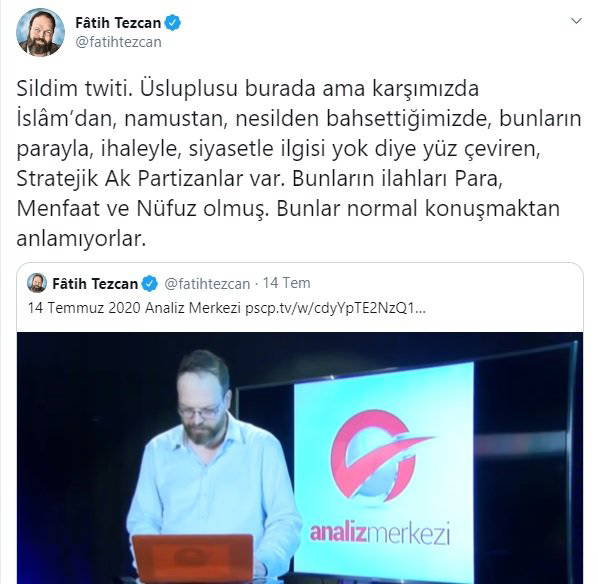The width and height of the screenshot is (598, 584).
Task: Click the blue verified badge beside main name
Action: [x=173, y=23]
